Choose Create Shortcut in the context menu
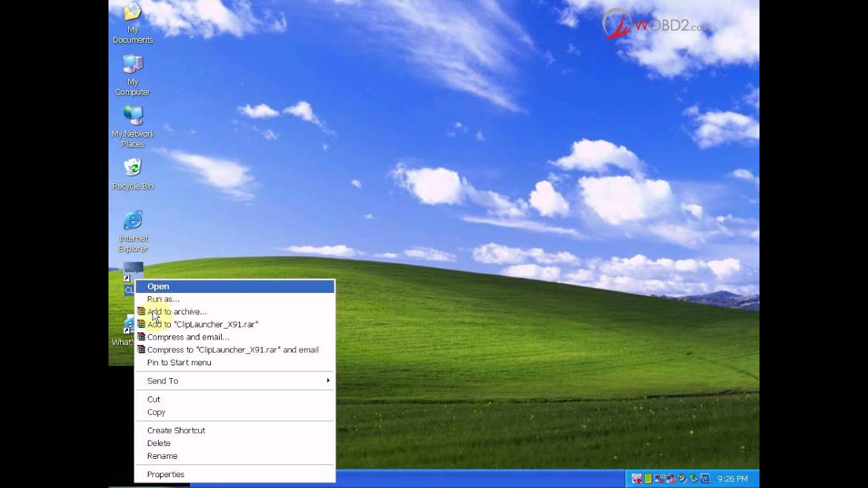The image size is (868, 488). [x=235, y=430]
